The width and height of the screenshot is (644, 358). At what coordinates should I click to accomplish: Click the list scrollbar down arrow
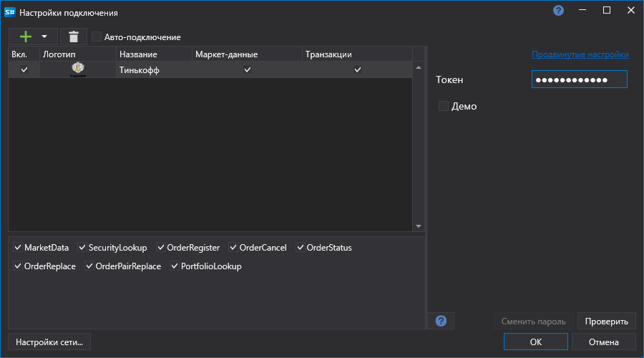419,226
